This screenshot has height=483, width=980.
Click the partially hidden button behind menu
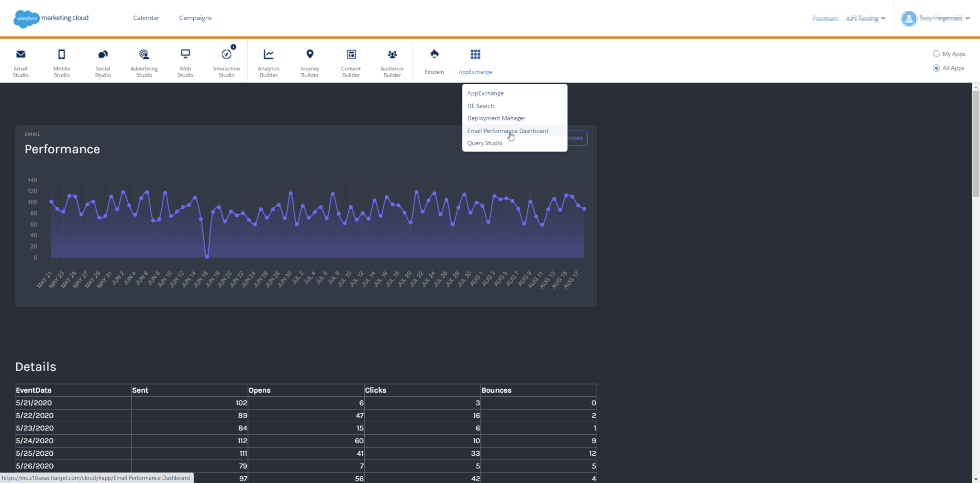tap(578, 138)
